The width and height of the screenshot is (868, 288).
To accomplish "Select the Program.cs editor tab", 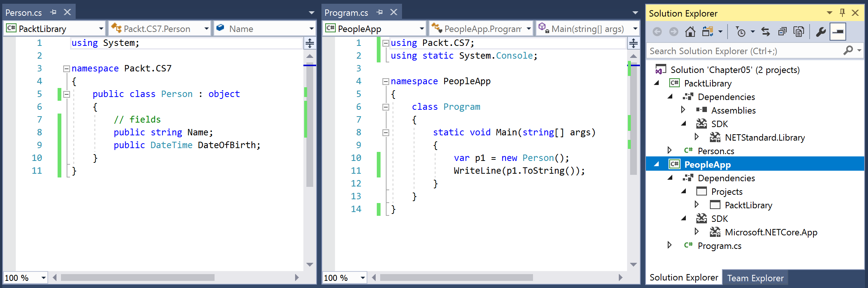I will pos(346,13).
